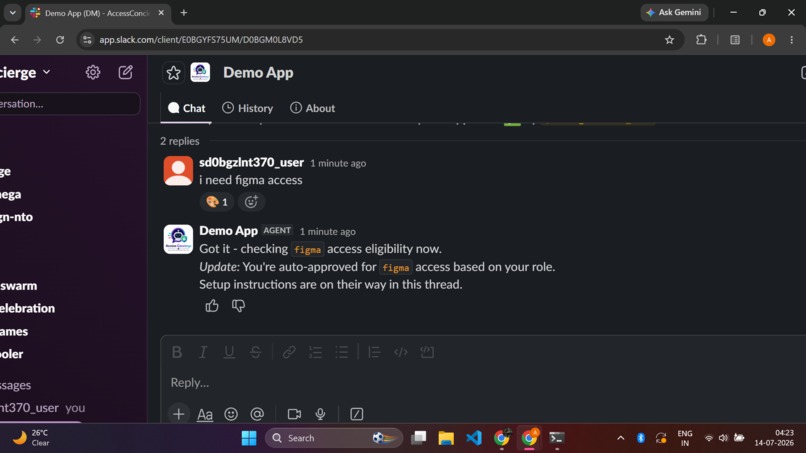
Task: Click the Ask Gemini button
Action: tap(674, 12)
